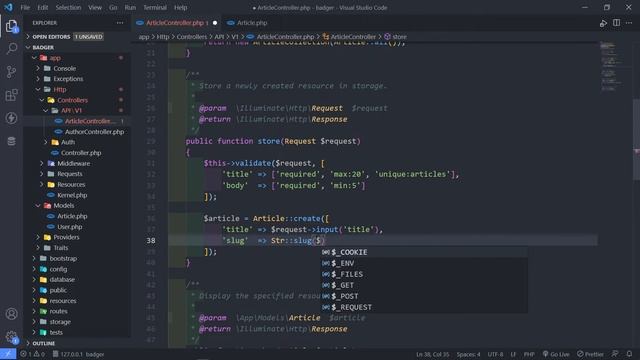
Task: Open the File menu
Action: point(25,7)
